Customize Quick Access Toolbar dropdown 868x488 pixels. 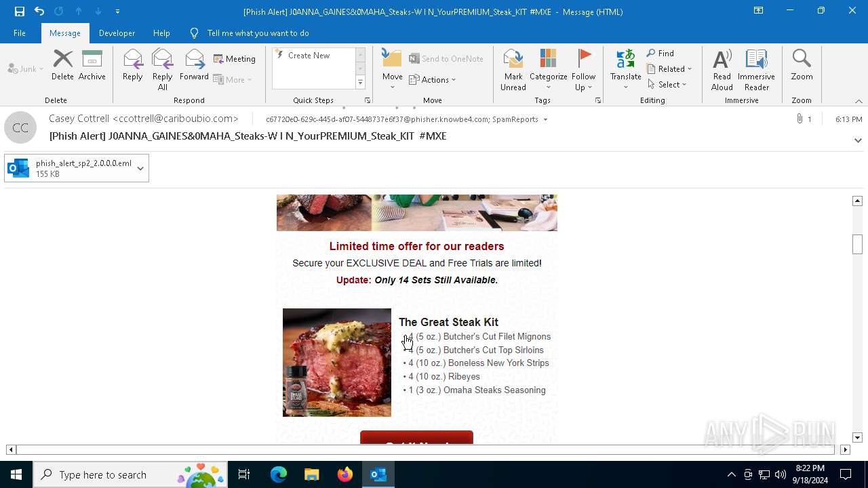[x=117, y=12]
